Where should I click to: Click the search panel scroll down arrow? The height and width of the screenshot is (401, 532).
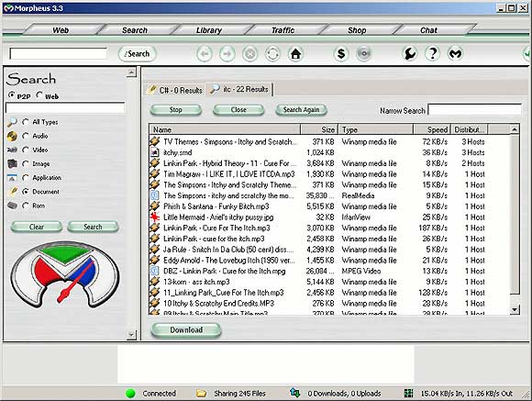point(131,334)
